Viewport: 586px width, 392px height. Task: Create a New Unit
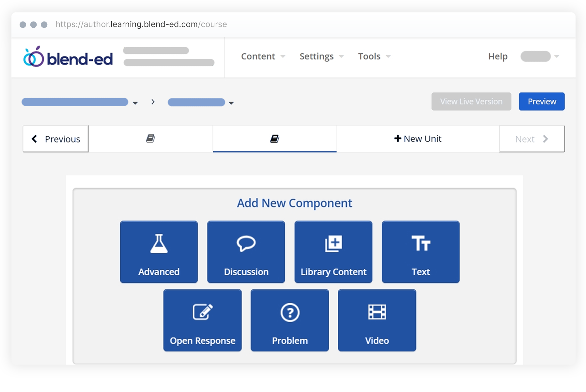tap(418, 139)
